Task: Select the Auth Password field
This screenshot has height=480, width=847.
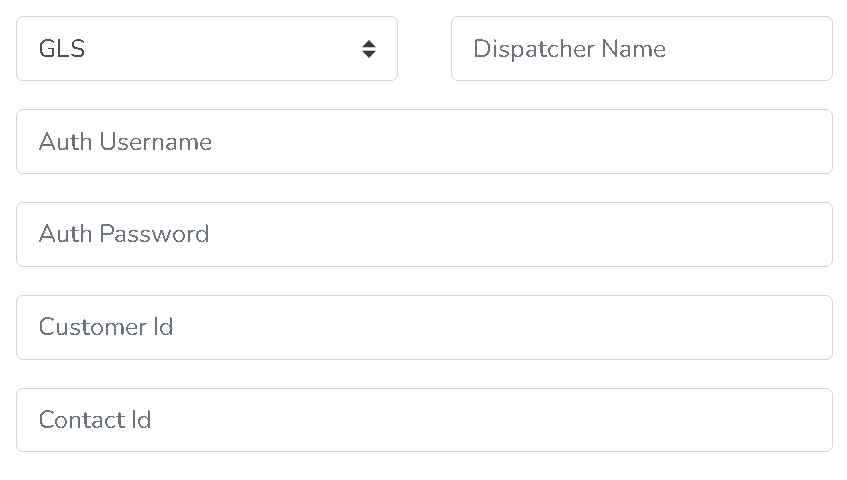Action: click(x=424, y=234)
